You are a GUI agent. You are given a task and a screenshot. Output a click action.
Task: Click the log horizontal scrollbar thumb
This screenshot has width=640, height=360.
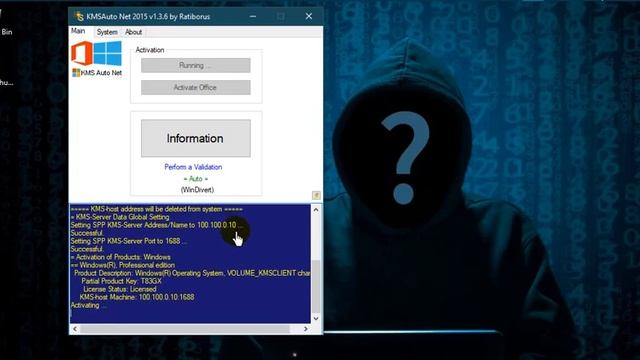pyautogui.click(x=184, y=329)
